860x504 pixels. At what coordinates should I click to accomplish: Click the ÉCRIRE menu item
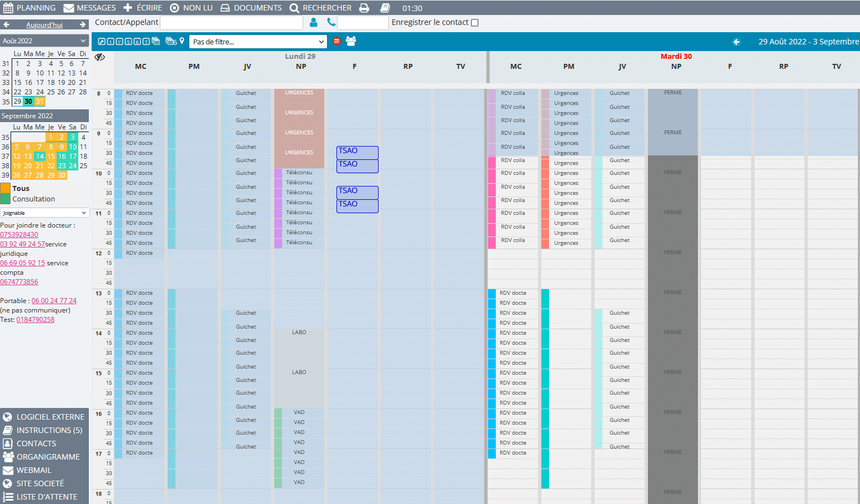[x=143, y=8]
